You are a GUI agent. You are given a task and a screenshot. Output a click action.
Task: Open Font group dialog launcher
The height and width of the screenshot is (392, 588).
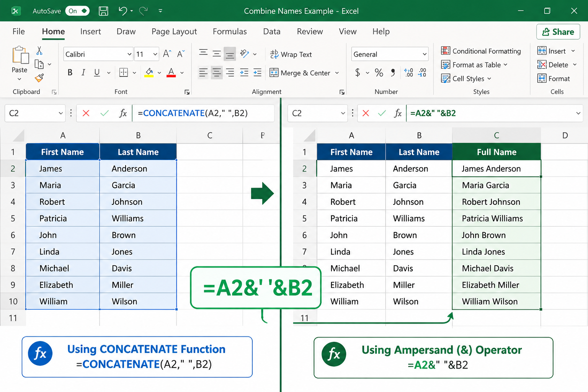click(187, 92)
